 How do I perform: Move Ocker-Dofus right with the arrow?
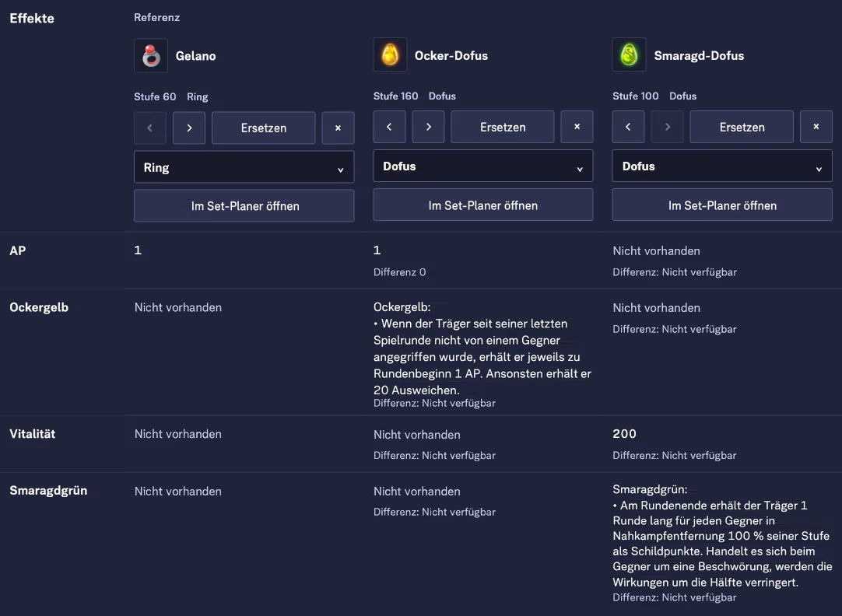(428, 127)
